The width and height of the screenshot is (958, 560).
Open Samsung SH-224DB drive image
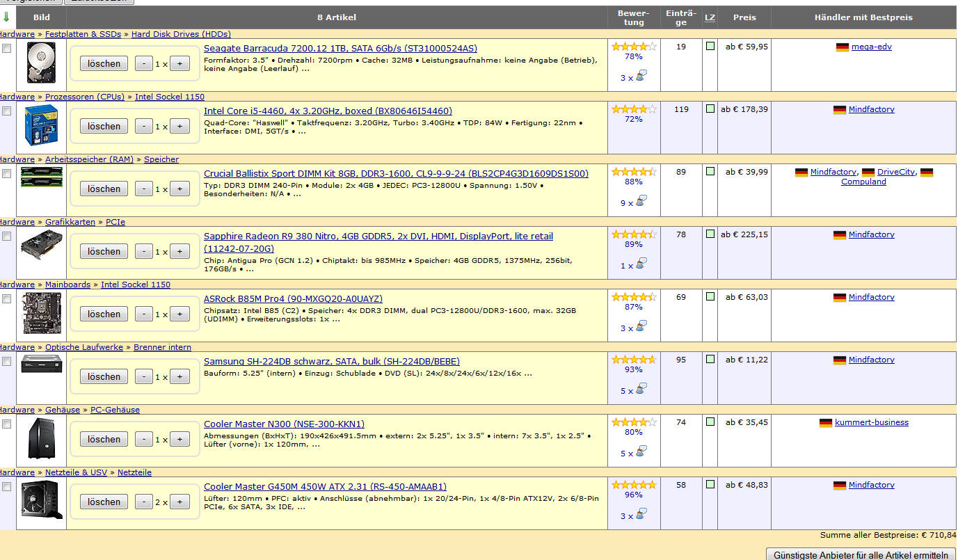point(41,363)
